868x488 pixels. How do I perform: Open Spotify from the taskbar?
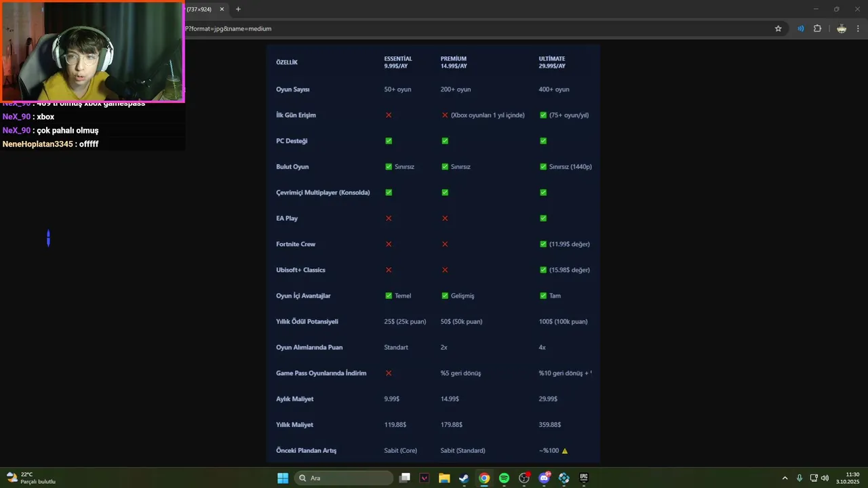tap(504, 478)
